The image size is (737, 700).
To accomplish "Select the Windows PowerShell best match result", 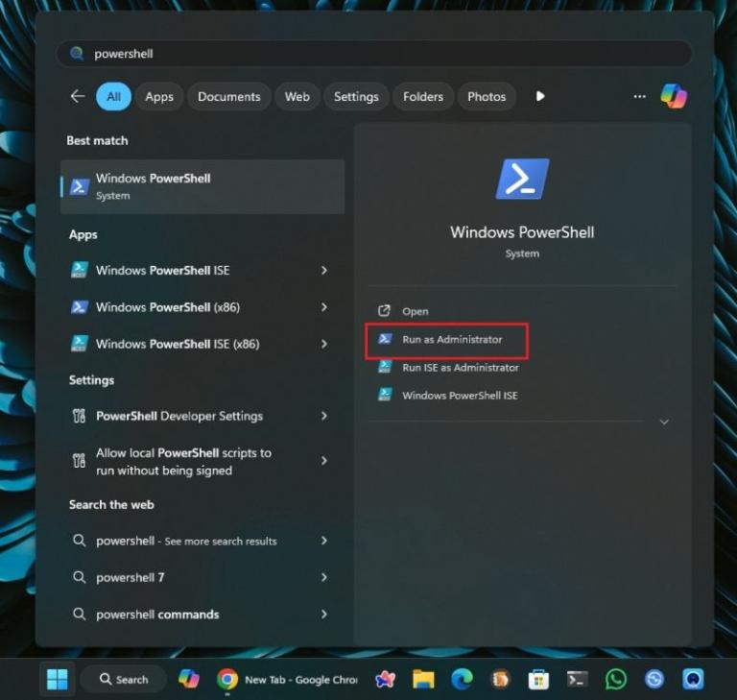I will [202, 186].
